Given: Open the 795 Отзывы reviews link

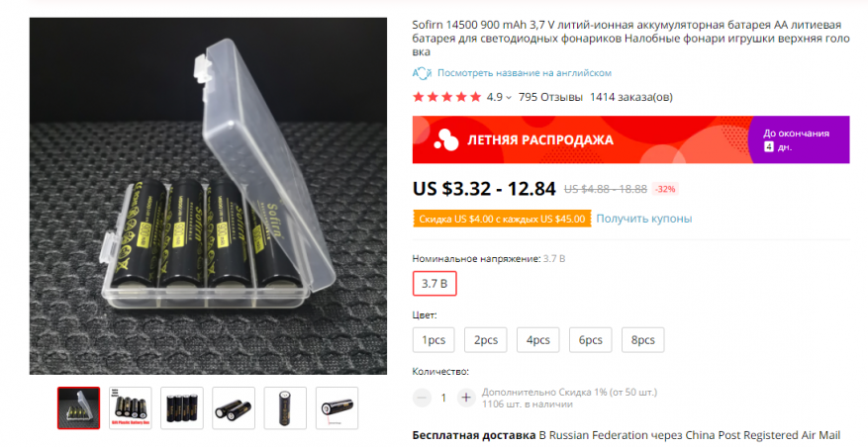Looking at the screenshot, I should point(550,97).
